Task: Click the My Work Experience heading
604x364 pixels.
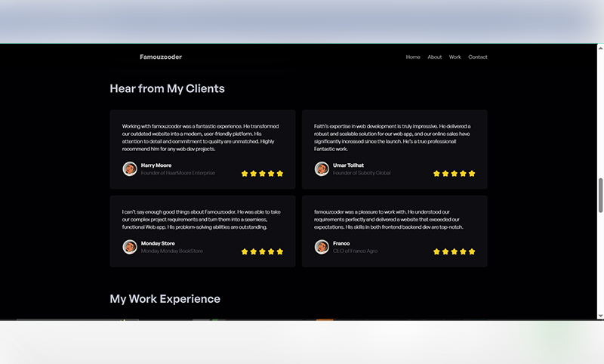Action: point(165,299)
